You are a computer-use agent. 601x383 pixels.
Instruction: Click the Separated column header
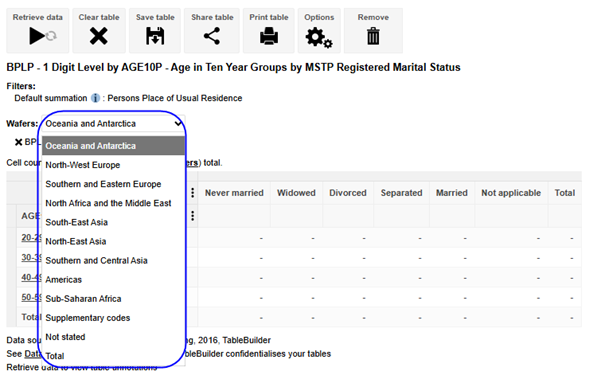point(401,193)
